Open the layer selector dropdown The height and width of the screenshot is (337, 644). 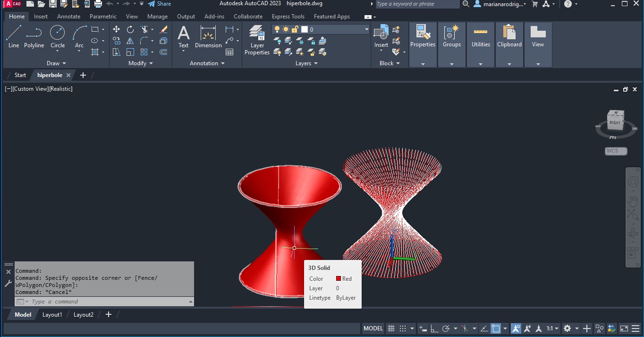point(366,29)
